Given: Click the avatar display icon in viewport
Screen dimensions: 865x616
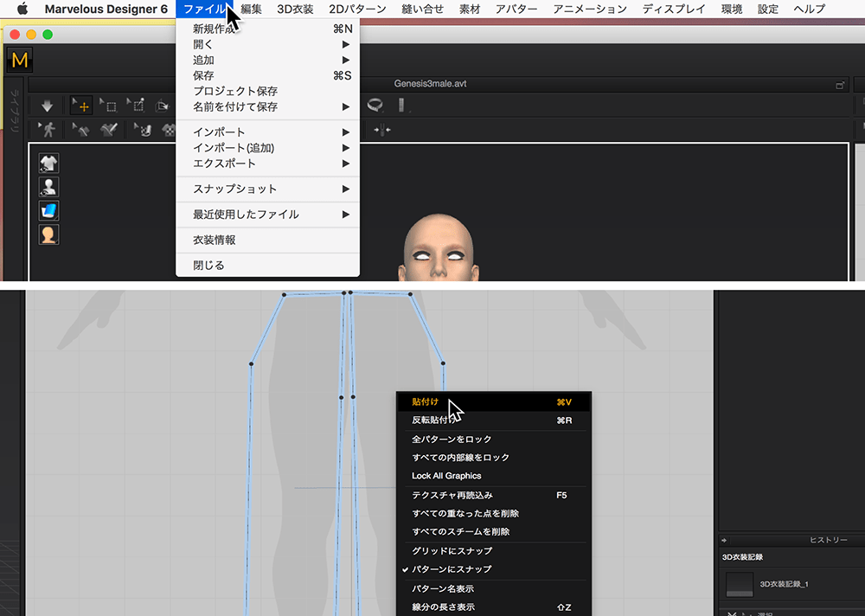Looking at the screenshot, I should 49,187.
